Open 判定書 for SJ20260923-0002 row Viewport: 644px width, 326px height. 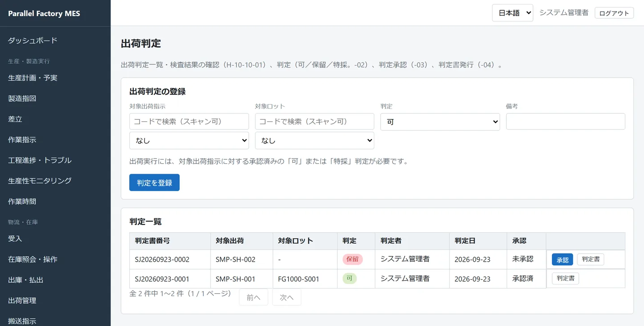(x=591, y=259)
